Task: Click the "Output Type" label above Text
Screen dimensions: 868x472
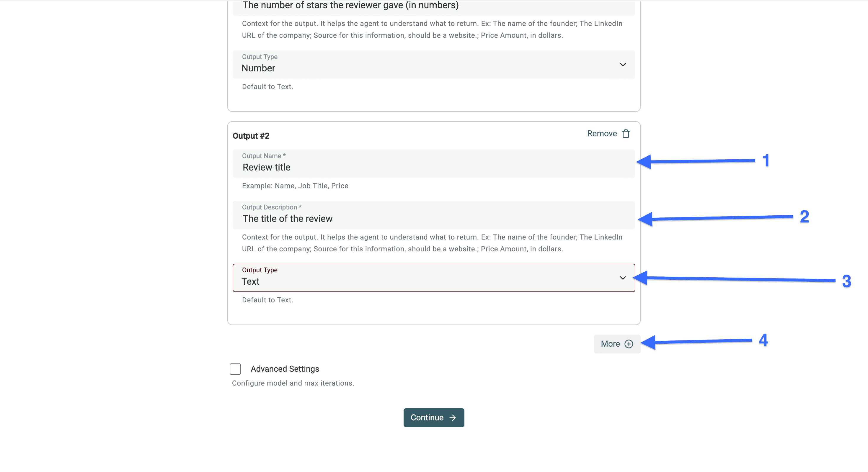Action: 260,270
